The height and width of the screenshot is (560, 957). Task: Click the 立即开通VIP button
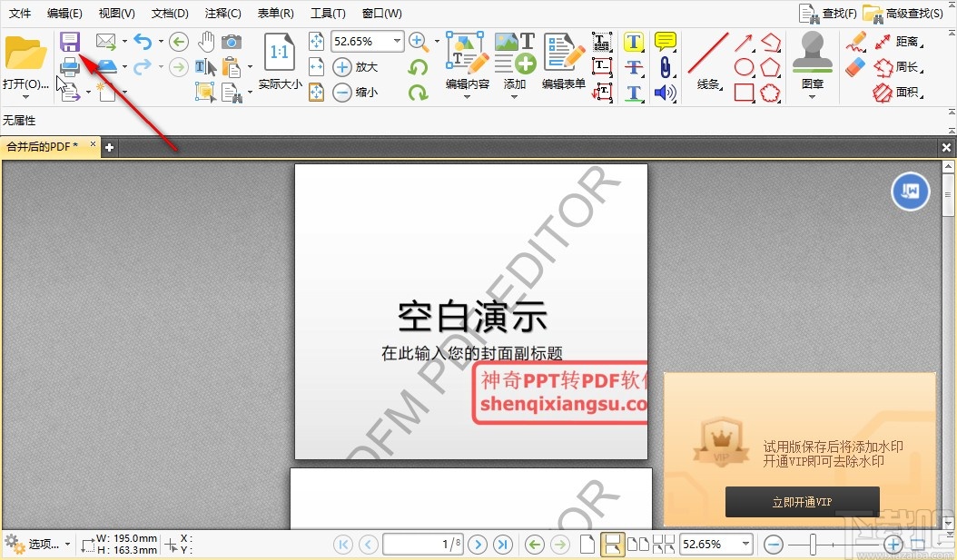pyautogui.click(x=802, y=501)
